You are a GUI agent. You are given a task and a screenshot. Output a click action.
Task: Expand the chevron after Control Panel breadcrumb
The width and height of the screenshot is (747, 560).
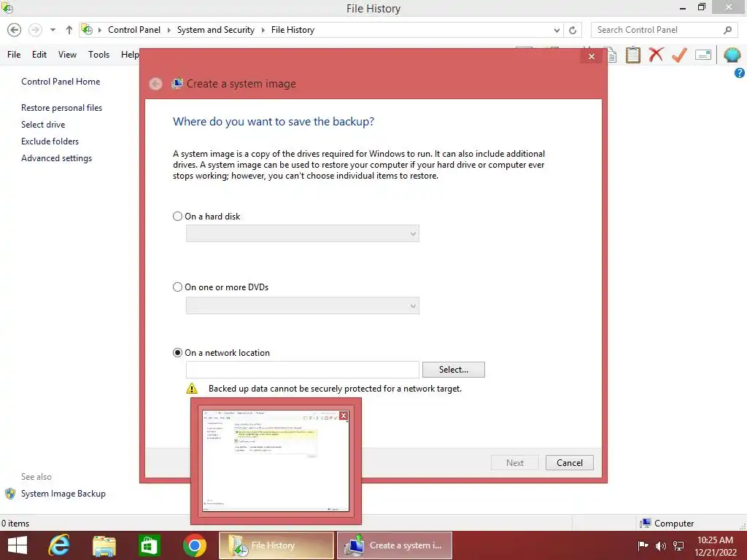(x=169, y=30)
